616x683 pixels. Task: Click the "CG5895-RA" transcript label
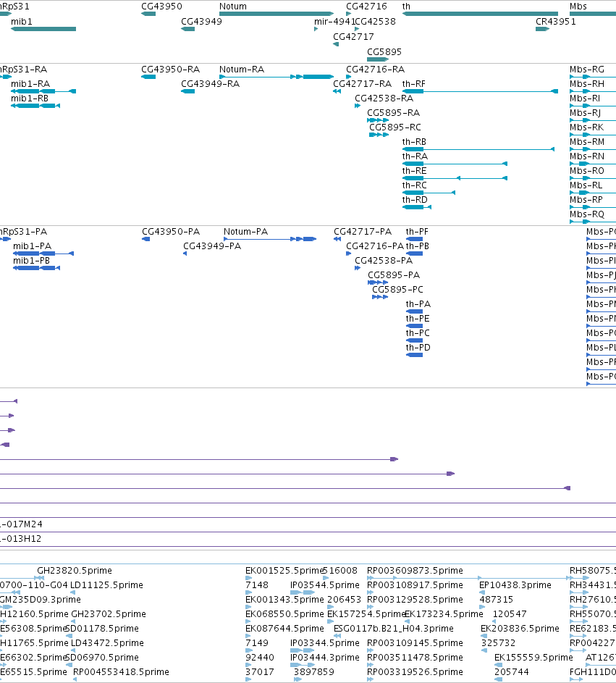(394, 113)
